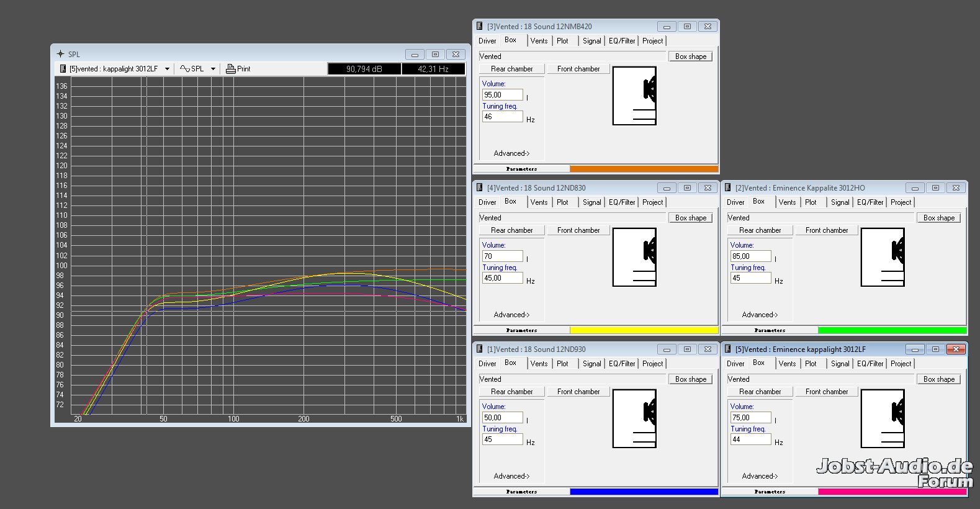Image resolution: width=980 pixels, height=509 pixels.
Task: Click the crosshair icon in the SPL title bar
Action: (x=60, y=54)
